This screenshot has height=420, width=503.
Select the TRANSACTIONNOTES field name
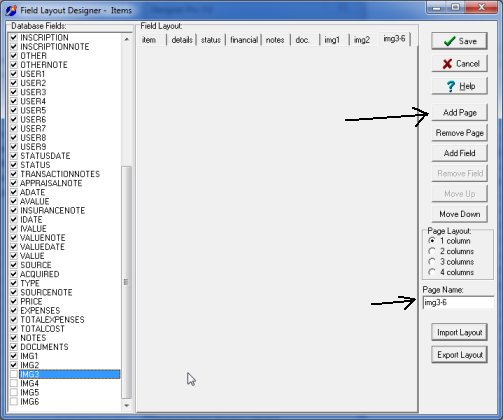click(x=60, y=174)
